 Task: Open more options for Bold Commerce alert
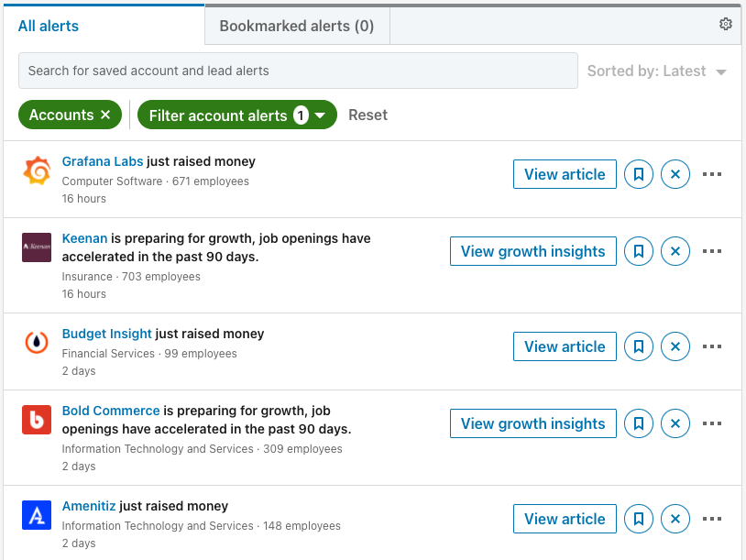tap(712, 423)
